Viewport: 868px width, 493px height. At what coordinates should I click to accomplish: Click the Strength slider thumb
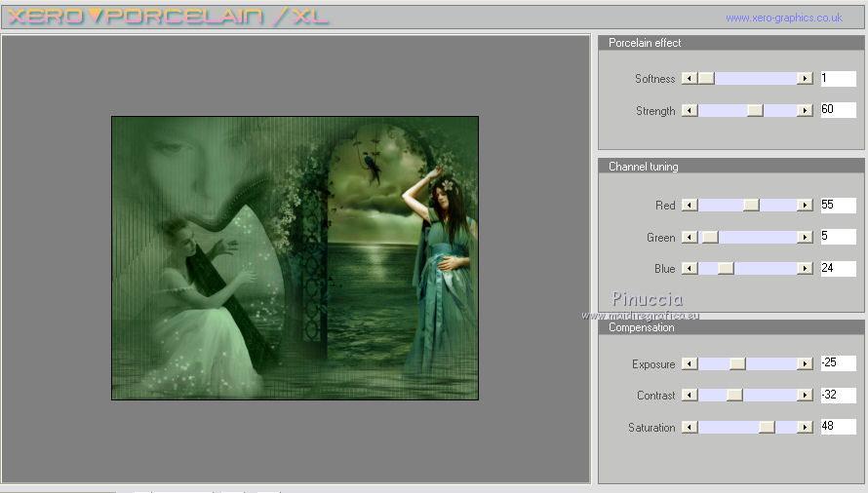(x=755, y=111)
